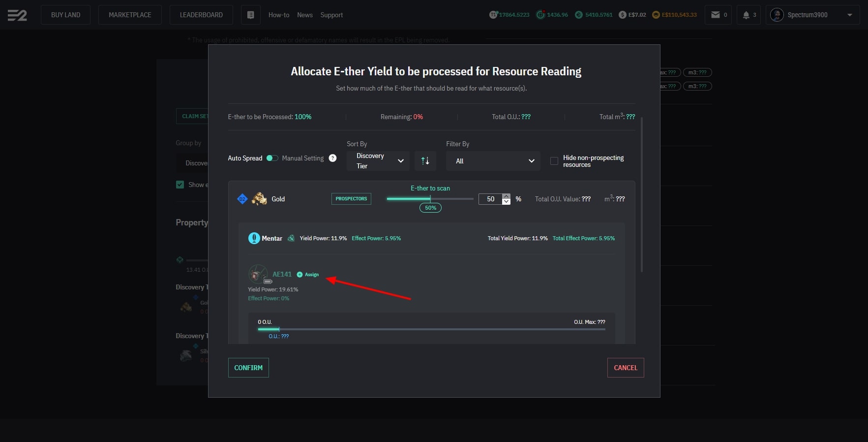The width and height of the screenshot is (868, 442).
Task: Click the Mentar civilian avatar icon
Action: click(254, 238)
